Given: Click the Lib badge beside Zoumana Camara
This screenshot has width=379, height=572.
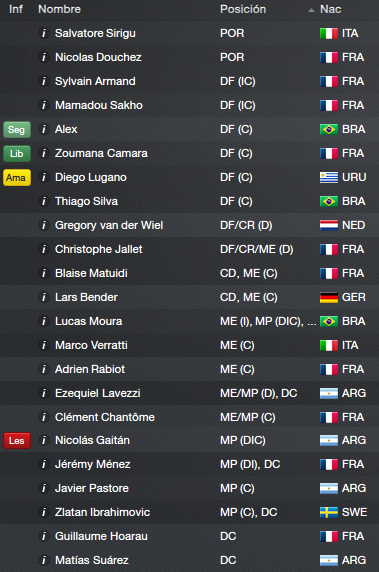Looking at the screenshot, I should (17, 154).
